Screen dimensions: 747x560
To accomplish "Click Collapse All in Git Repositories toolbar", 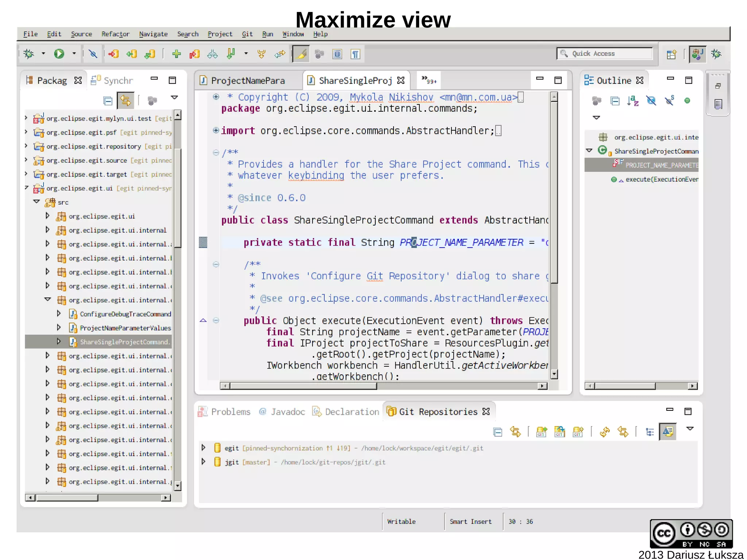I will pos(498,432).
